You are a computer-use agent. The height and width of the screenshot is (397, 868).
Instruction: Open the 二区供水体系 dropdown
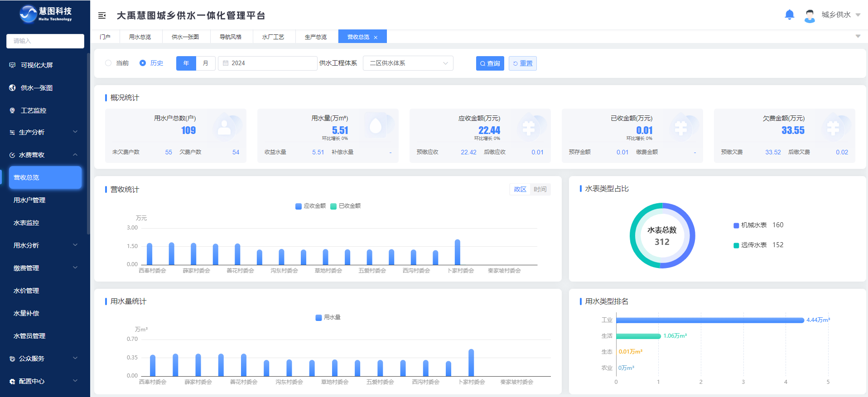[408, 63]
